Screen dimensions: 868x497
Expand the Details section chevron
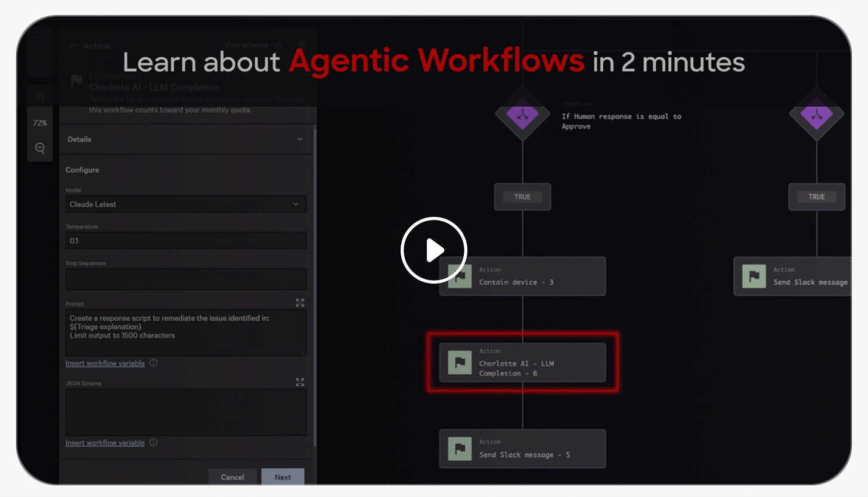pyautogui.click(x=300, y=139)
